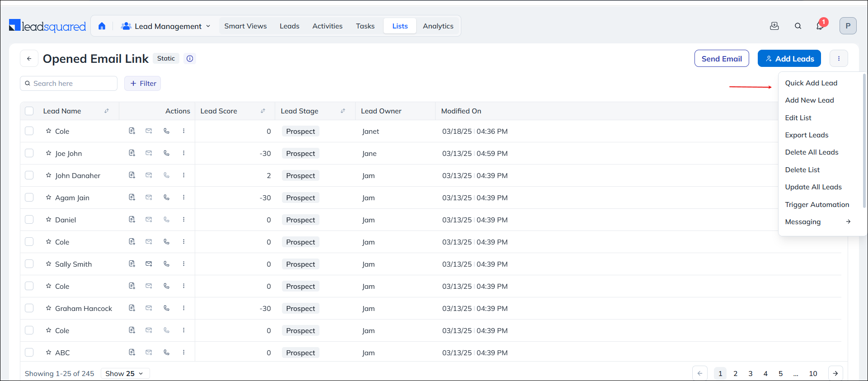Sort by Lead Name column icon

pos(107,111)
